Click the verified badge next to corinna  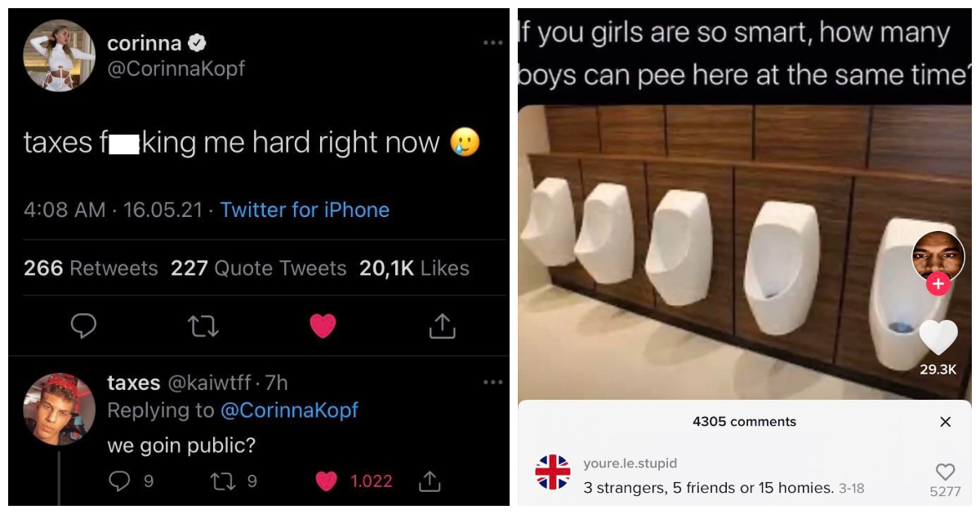194,42
